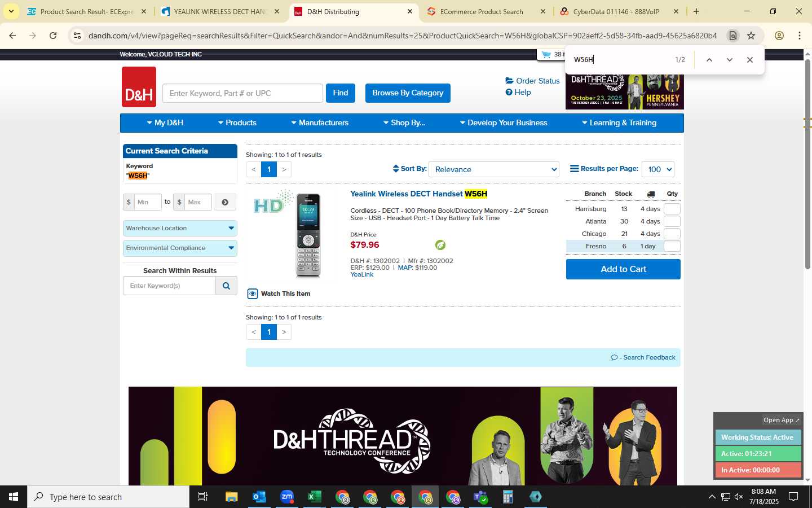Click the Chicago quantity box
Image resolution: width=812 pixels, height=508 pixels.
672,234
